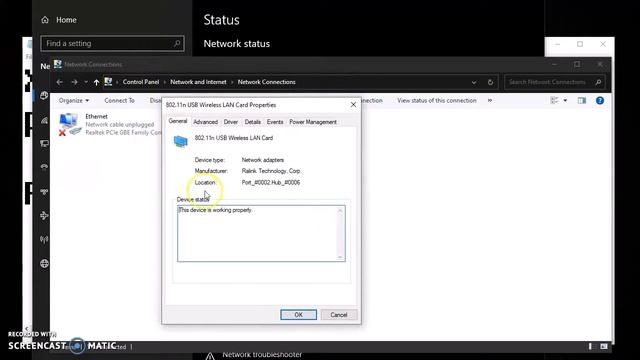Select the VPN icon in Settings sidebar
Image resolution: width=640 pixels, height=360 pixels.
tap(44, 191)
